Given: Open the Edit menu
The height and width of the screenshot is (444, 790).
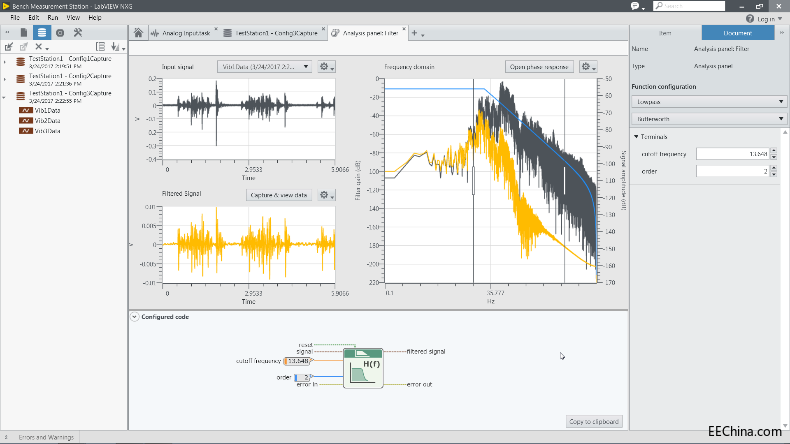Looking at the screenshot, I should pyautogui.click(x=34, y=18).
